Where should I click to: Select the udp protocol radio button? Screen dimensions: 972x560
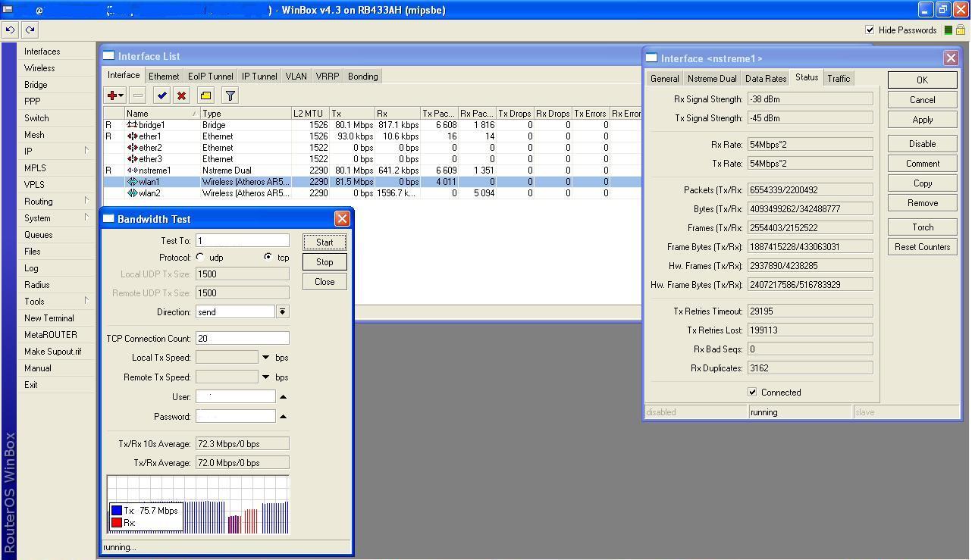[200, 258]
